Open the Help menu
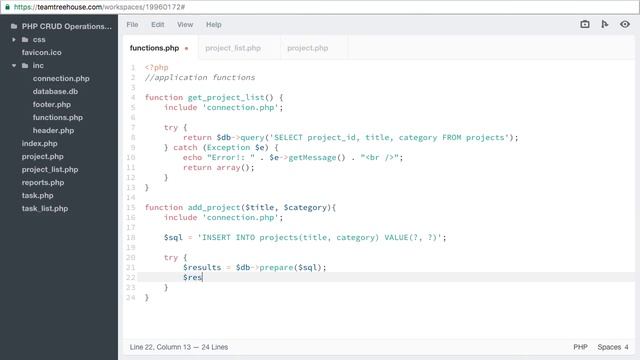The image size is (640, 360). pos(213,24)
